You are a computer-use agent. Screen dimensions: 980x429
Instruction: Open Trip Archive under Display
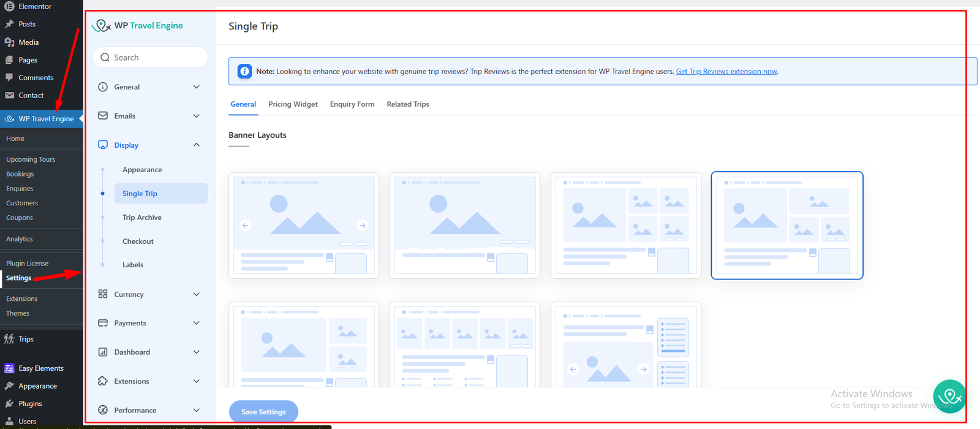tap(142, 218)
